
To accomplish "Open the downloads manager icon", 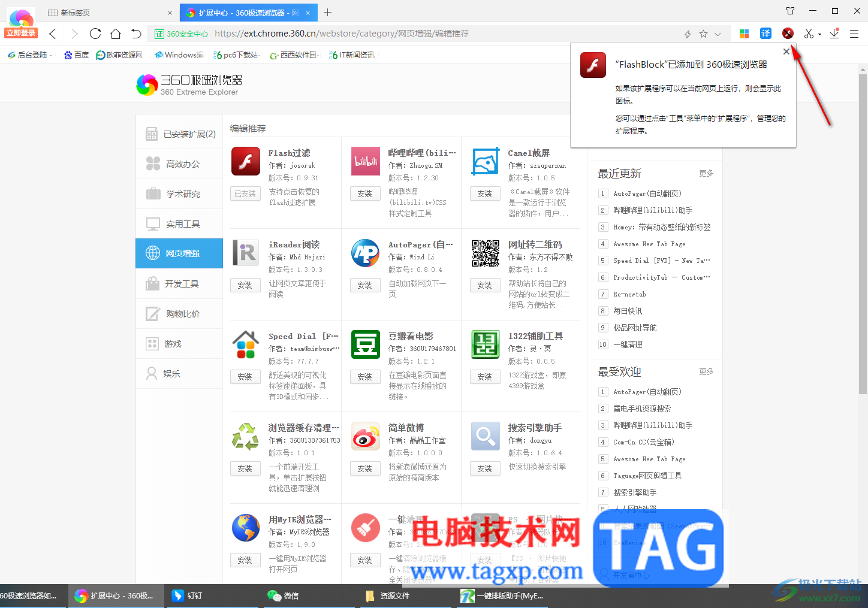I will coord(834,34).
